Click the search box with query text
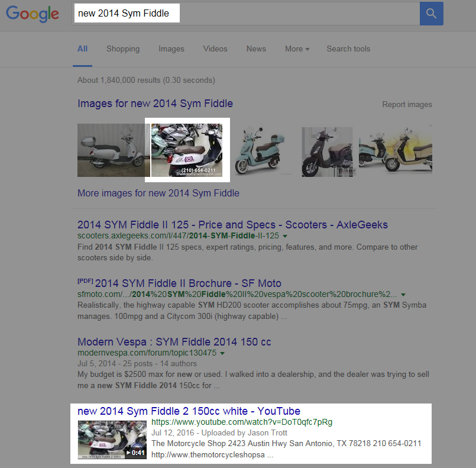 pyautogui.click(x=246, y=14)
